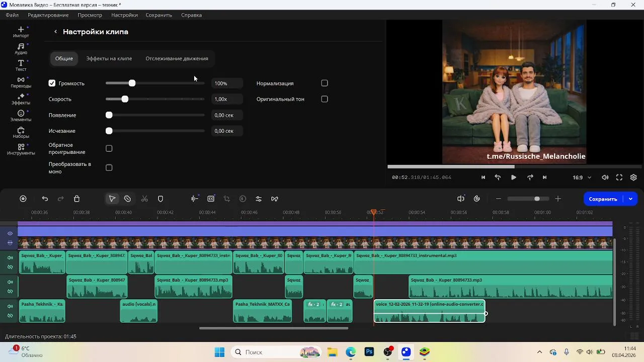Select the arrow pointer tool
The width and height of the screenshot is (644, 362).
pos(112,199)
